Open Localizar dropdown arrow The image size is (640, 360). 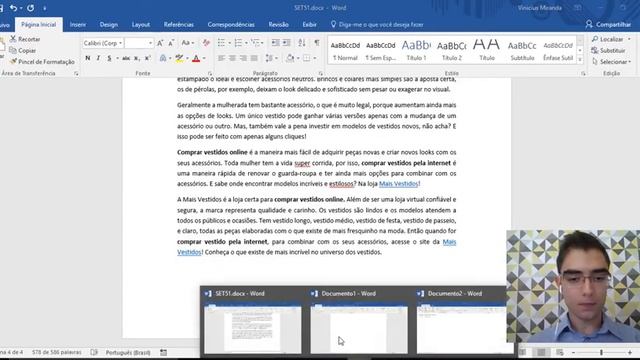click(x=629, y=39)
